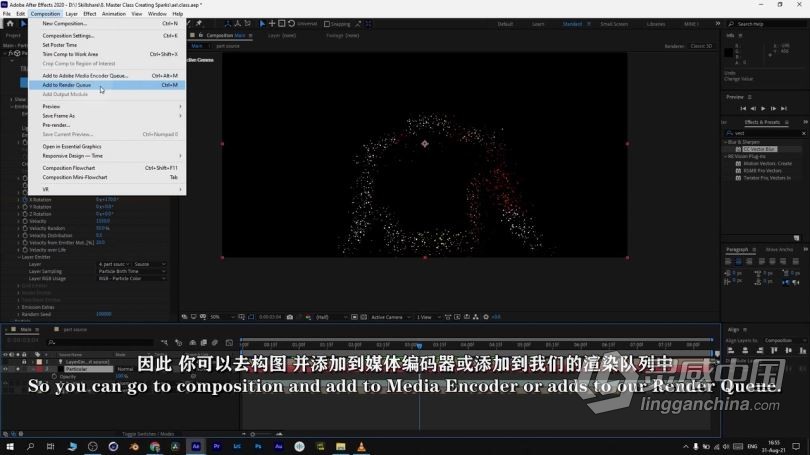The height and width of the screenshot is (455, 810).
Task: Select part source timeline tab
Action: pyautogui.click(x=75, y=330)
